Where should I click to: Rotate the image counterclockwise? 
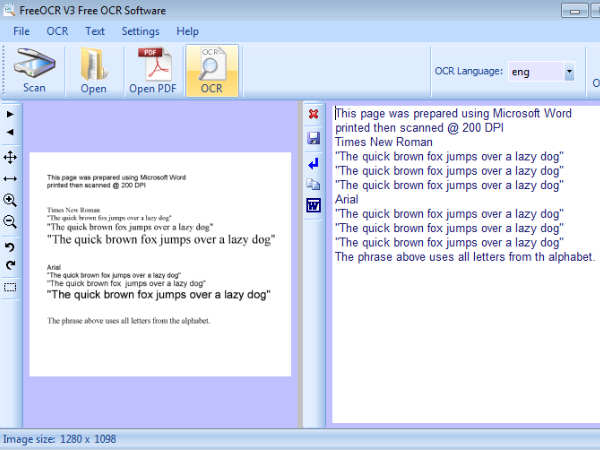(10, 247)
